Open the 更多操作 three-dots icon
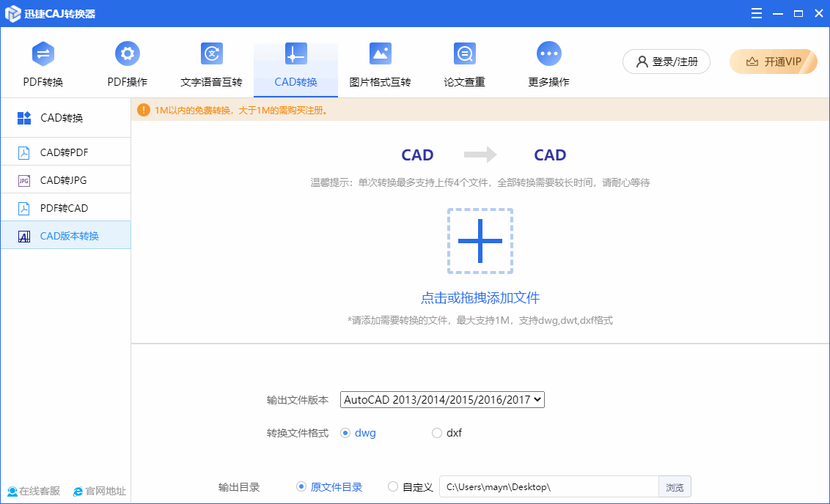Screen dimensions: 830x504 click(x=549, y=53)
